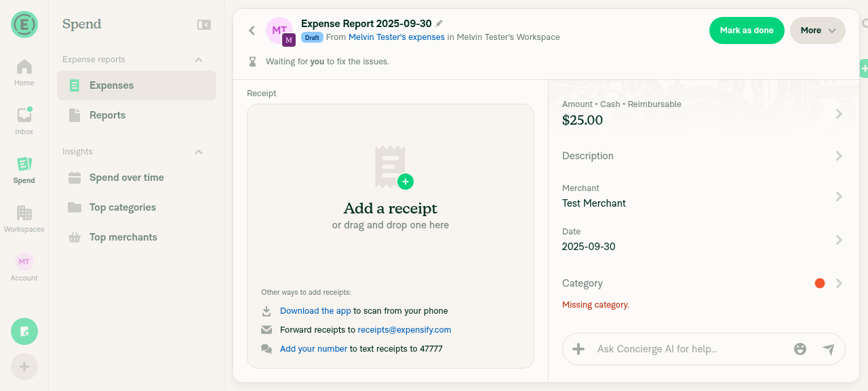This screenshot has width=868, height=391.
Task: Click the Expense Report 2025-09-30 title
Action: (x=366, y=24)
